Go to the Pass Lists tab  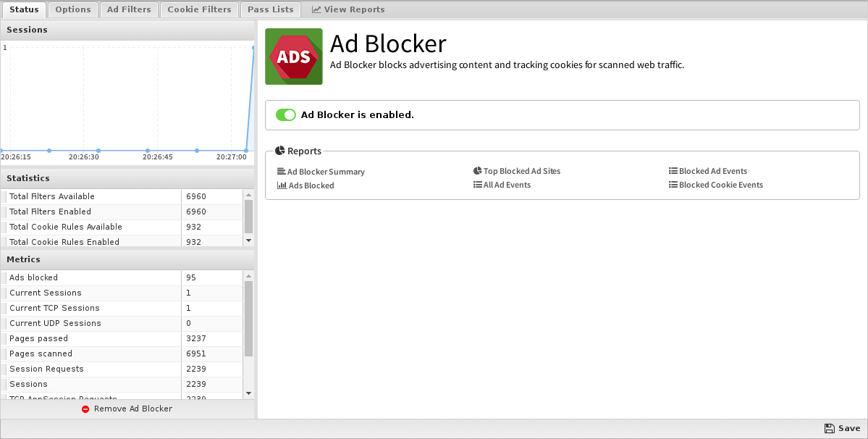[271, 9]
